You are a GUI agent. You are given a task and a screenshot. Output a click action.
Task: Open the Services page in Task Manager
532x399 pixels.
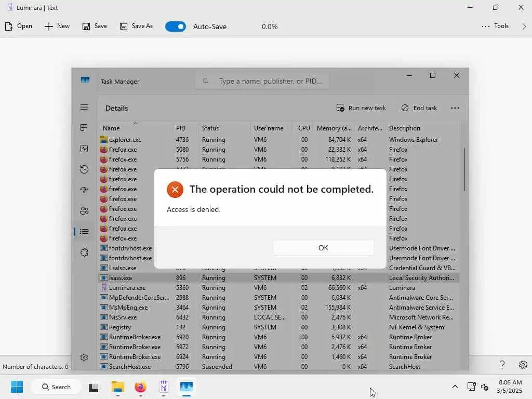tap(84, 252)
